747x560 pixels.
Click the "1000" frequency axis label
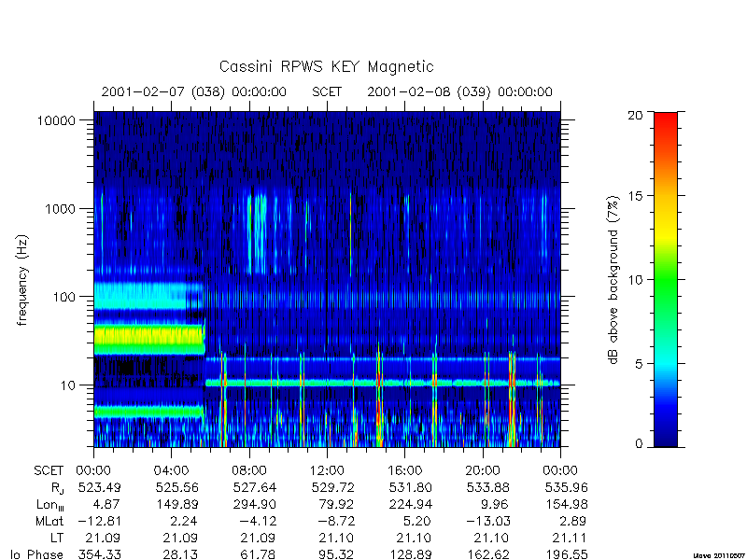[60, 208]
